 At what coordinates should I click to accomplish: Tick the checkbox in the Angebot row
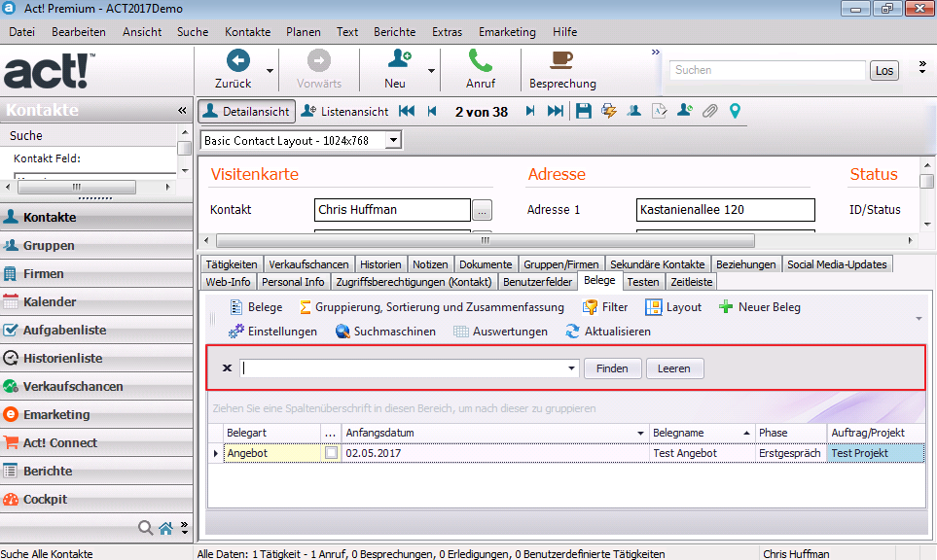(x=331, y=453)
